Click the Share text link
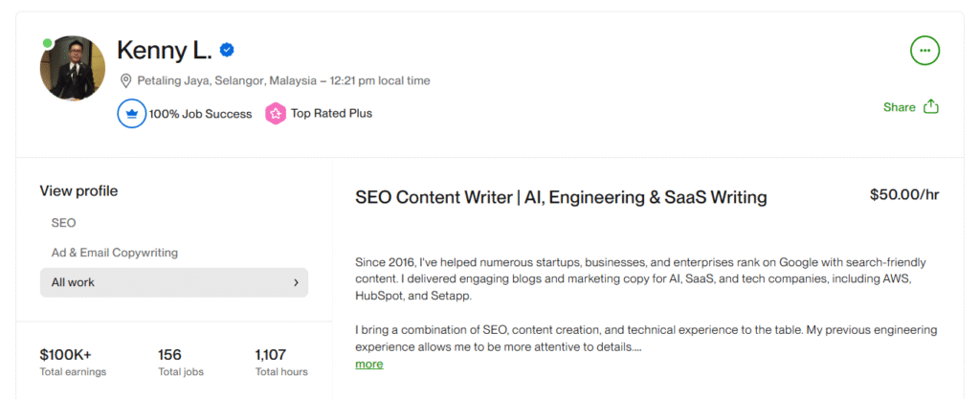Viewport: 980px width, 399px height. click(899, 107)
